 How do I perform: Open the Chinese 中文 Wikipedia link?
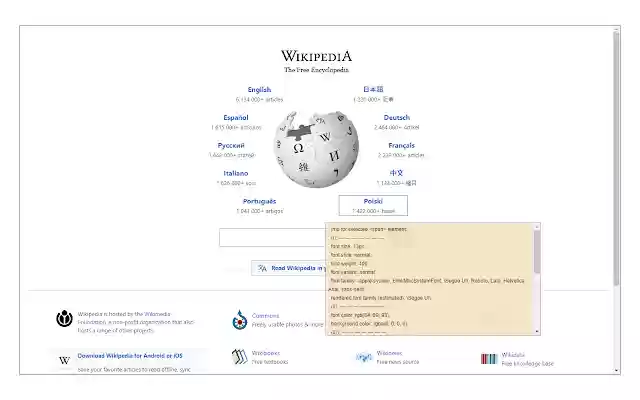pos(396,173)
